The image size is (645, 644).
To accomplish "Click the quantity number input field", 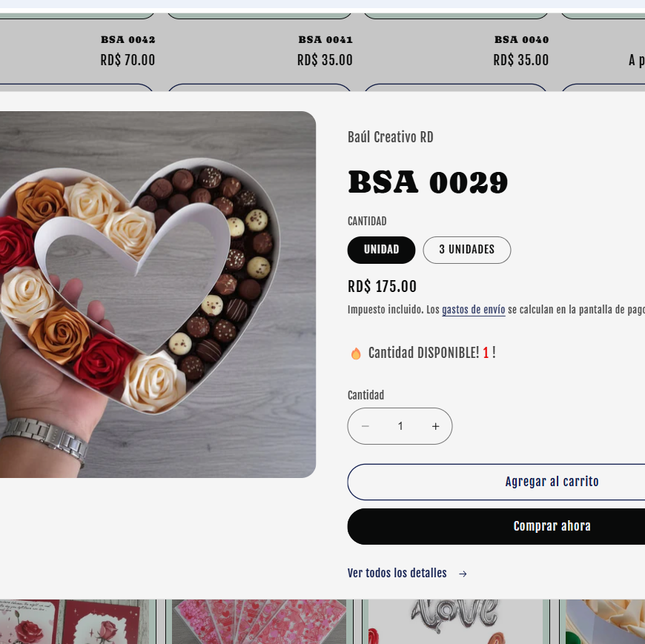I will (x=400, y=426).
